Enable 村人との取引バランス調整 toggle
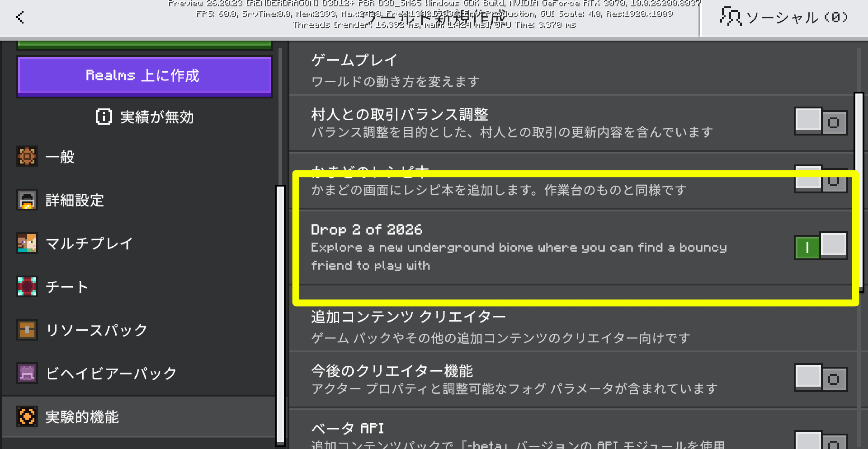Viewport: 868px width, 449px height. [x=820, y=122]
